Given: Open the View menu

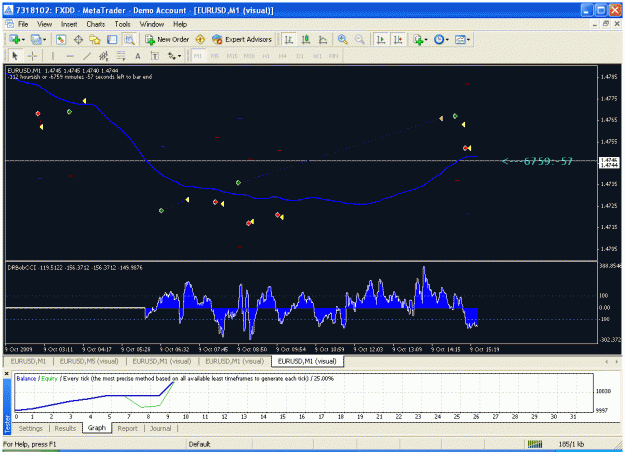Looking at the screenshot, I should click(45, 24).
